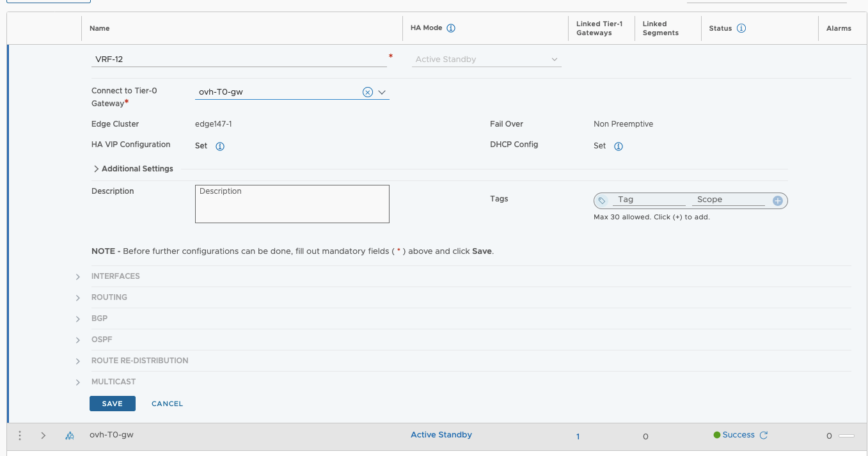Viewport: 868px width, 456px height.
Task: Click the CANCEL link
Action: (x=167, y=404)
